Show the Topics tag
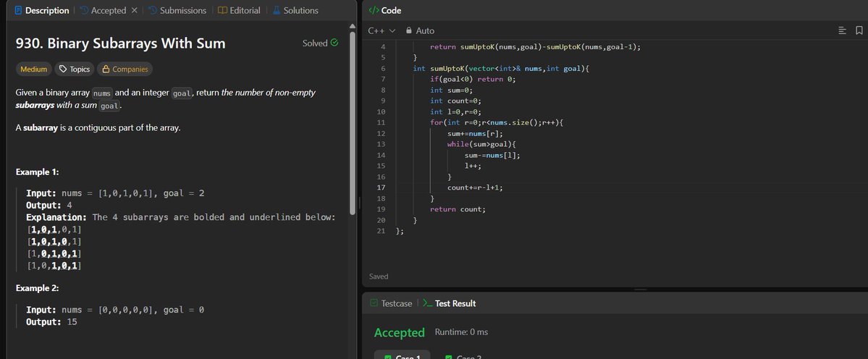The height and width of the screenshot is (359, 868). click(x=75, y=69)
